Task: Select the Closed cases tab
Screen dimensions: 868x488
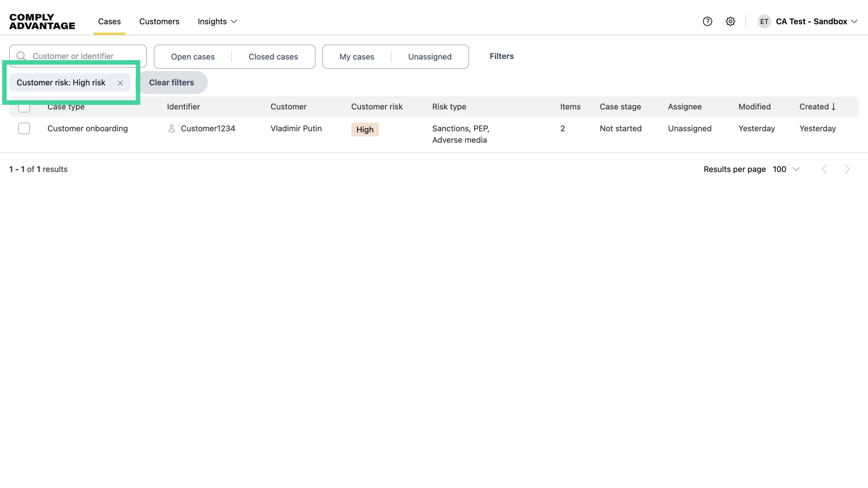Action: 273,56
